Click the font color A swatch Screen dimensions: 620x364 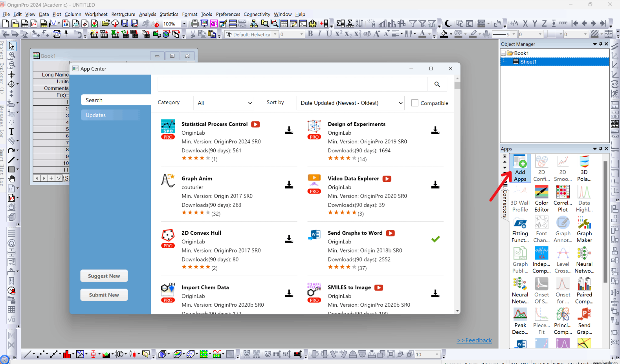pos(422,34)
